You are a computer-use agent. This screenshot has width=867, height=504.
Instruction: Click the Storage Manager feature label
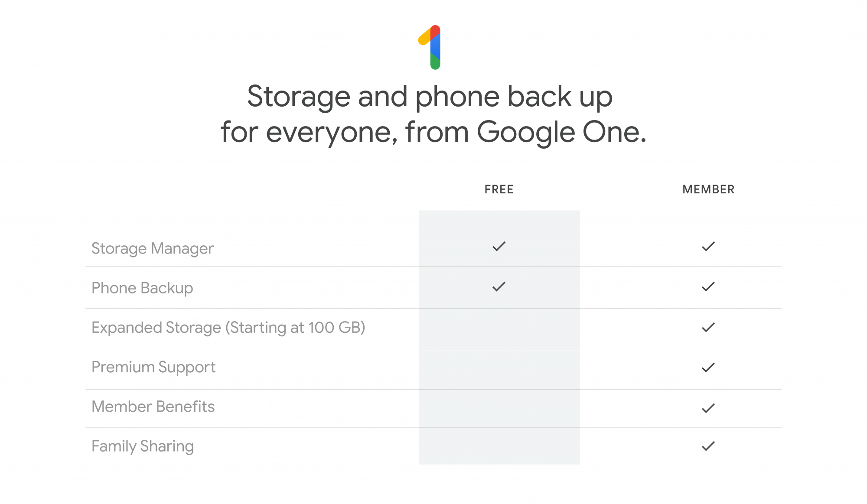point(152,248)
